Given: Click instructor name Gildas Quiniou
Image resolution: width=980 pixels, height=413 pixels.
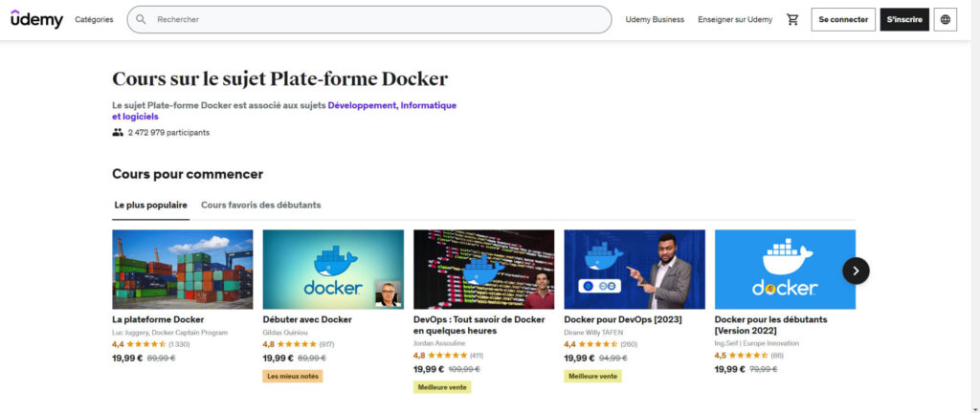Looking at the screenshot, I should [285, 333].
